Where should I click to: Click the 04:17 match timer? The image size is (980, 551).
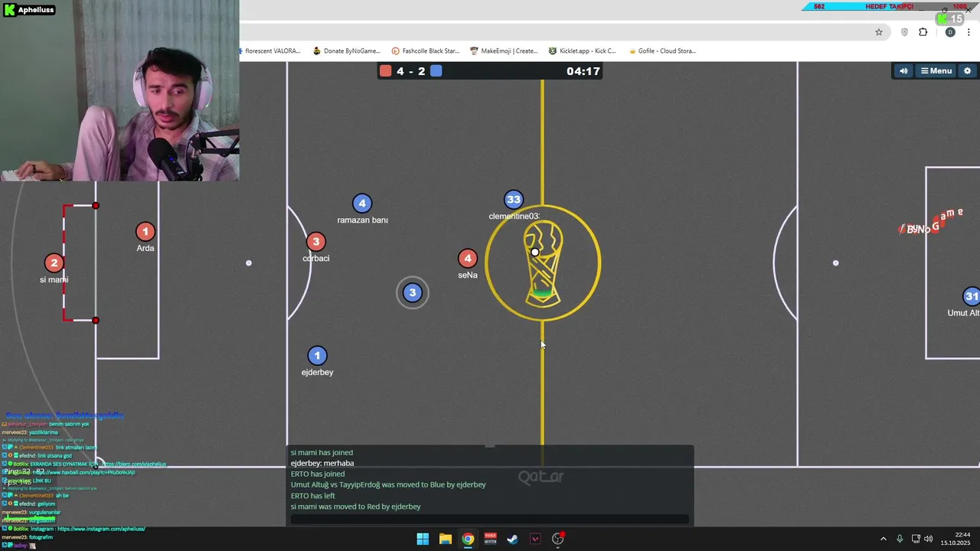click(583, 71)
